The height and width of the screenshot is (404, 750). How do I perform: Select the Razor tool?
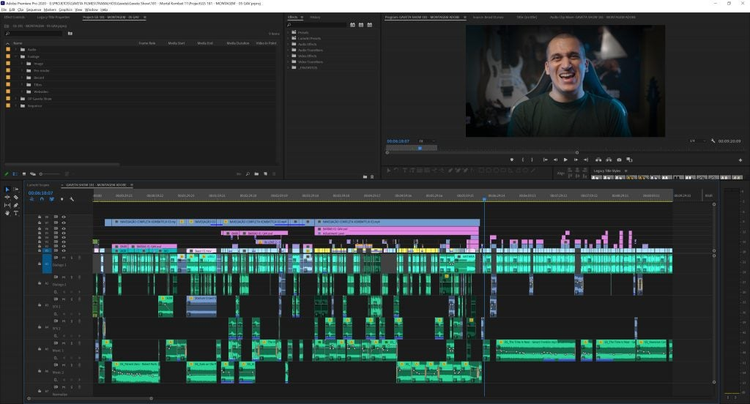16,197
